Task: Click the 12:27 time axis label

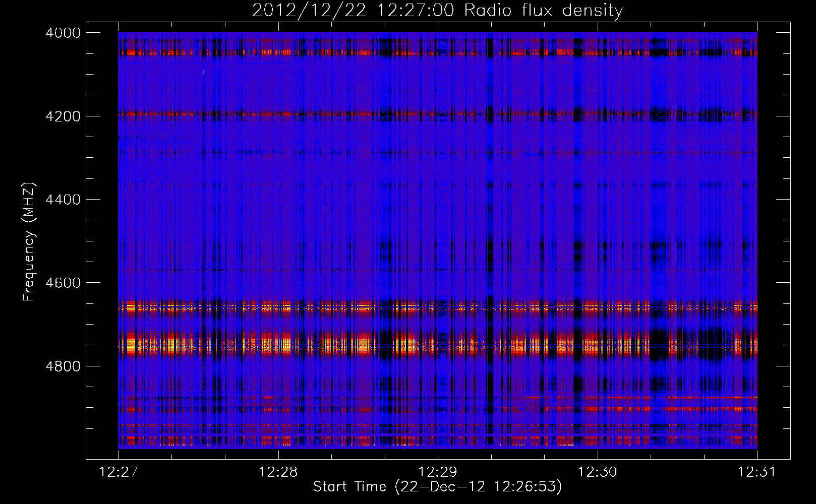Action: pos(119,472)
